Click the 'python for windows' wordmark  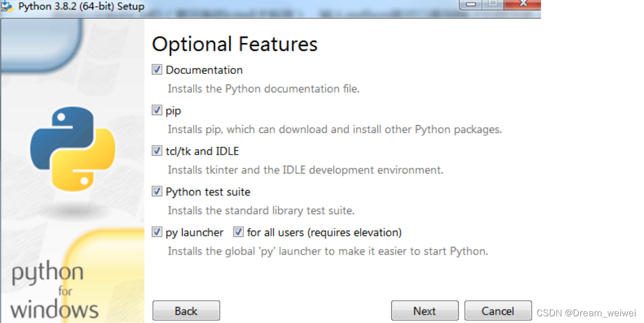(x=55, y=291)
